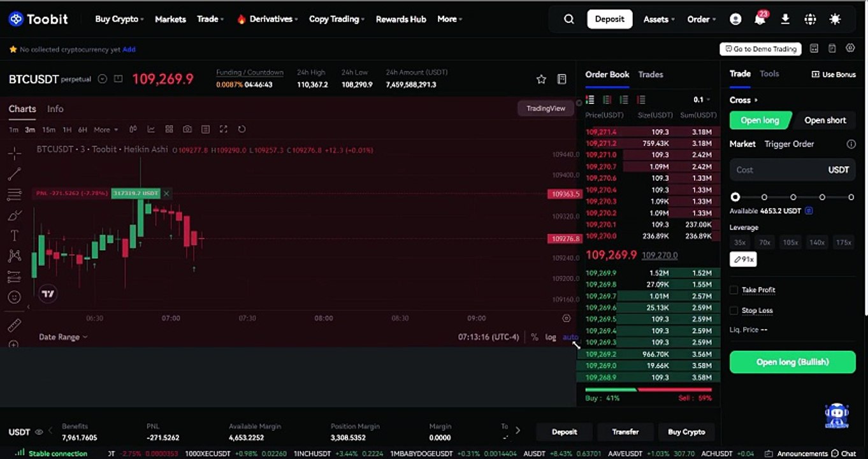Select the brush drawing tool
This screenshot has height=459, width=868.
(x=14, y=215)
